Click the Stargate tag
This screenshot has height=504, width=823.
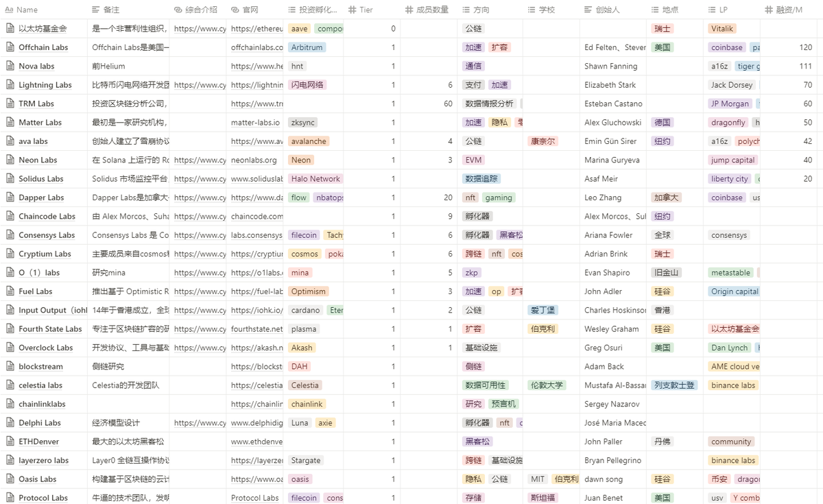click(306, 461)
